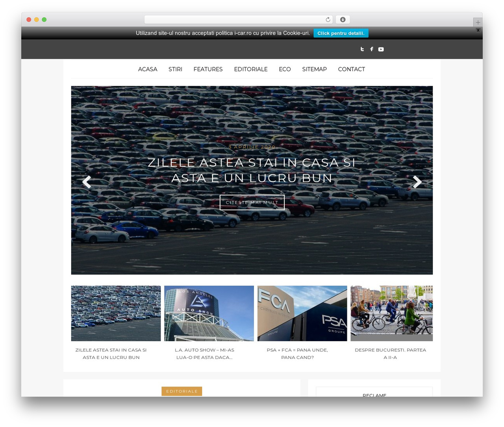
Task: Open the FEATURES menu item
Action: [x=208, y=69]
